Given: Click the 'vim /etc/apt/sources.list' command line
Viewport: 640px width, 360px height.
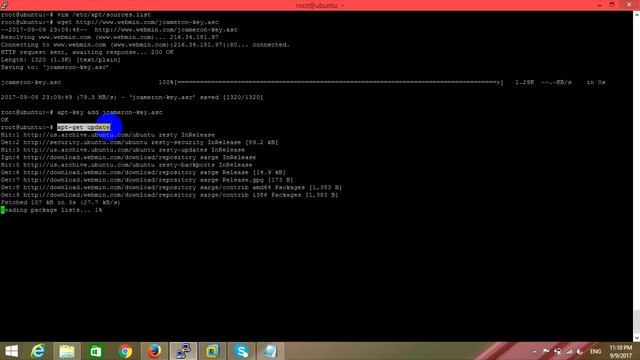Looking at the screenshot, I should tap(104, 15).
